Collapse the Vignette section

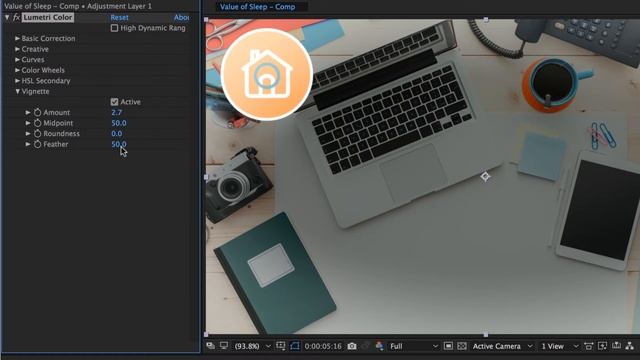click(x=17, y=91)
